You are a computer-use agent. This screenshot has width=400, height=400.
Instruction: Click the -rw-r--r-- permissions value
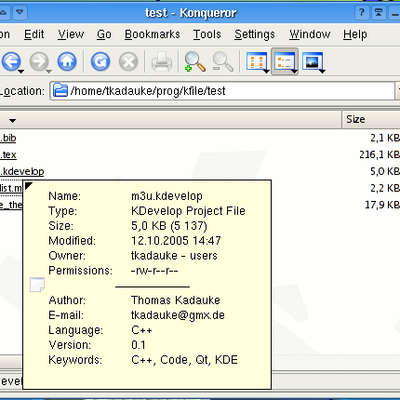pyautogui.click(x=154, y=270)
